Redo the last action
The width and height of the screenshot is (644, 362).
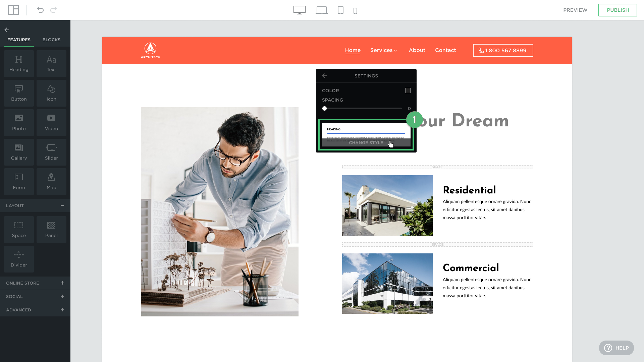click(54, 10)
